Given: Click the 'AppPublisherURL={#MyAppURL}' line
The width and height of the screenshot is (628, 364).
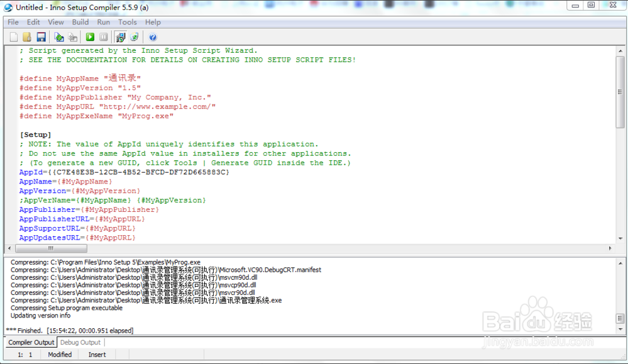Looking at the screenshot, I should [x=82, y=219].
